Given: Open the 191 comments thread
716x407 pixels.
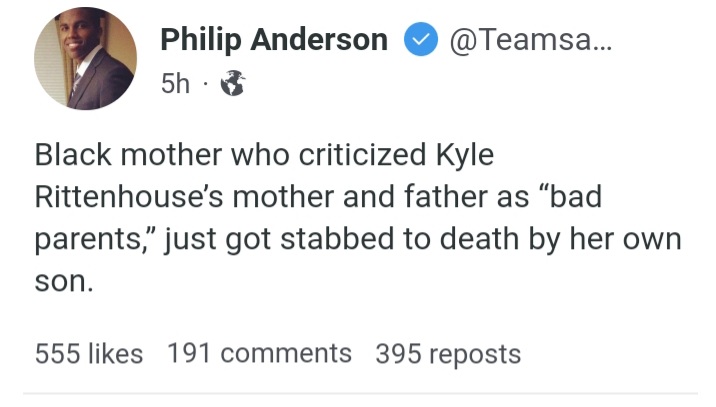Looking at the screenshot, I should (259, 353).
